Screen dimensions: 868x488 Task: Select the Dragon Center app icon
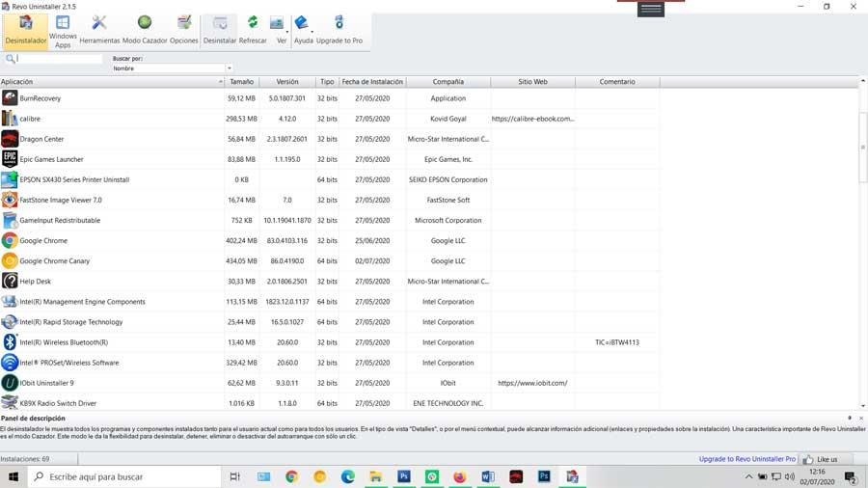[x=10, y=139]
